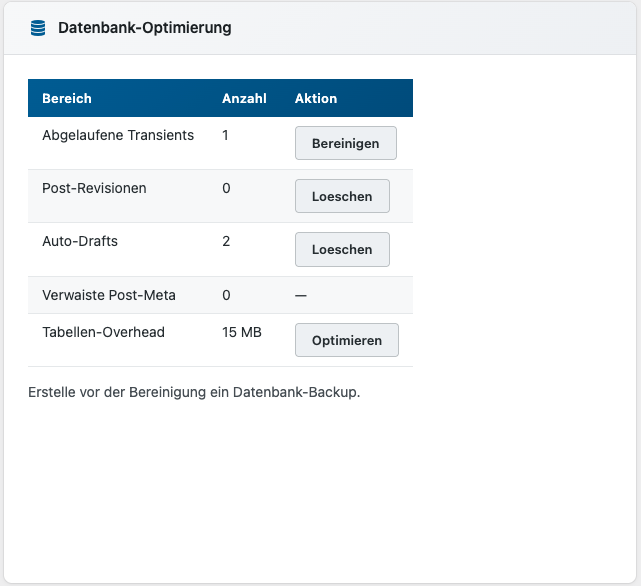The image size is (641, 586).
Task: Click the Verwaiste Post-Meta row label
Action: tap(109, 295)
